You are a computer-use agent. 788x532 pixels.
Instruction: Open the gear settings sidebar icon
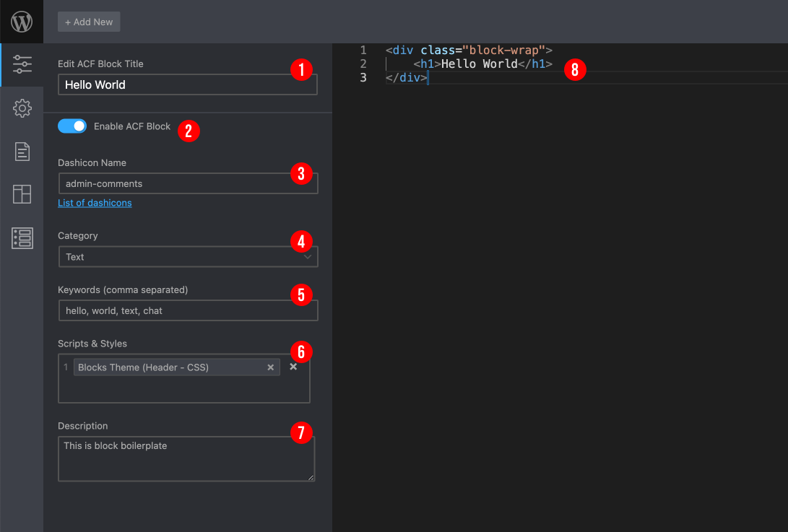pos(22,108)
